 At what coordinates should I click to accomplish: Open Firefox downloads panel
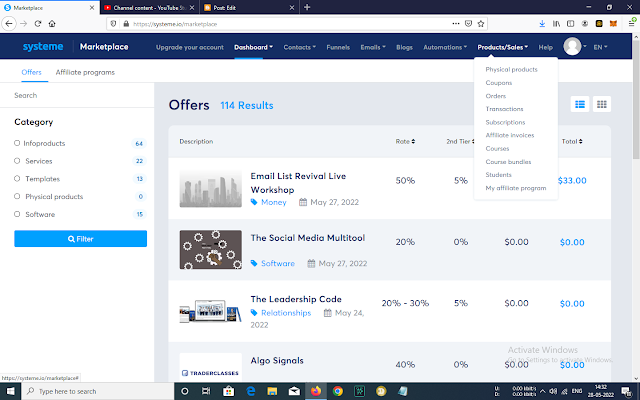[542, 24]
